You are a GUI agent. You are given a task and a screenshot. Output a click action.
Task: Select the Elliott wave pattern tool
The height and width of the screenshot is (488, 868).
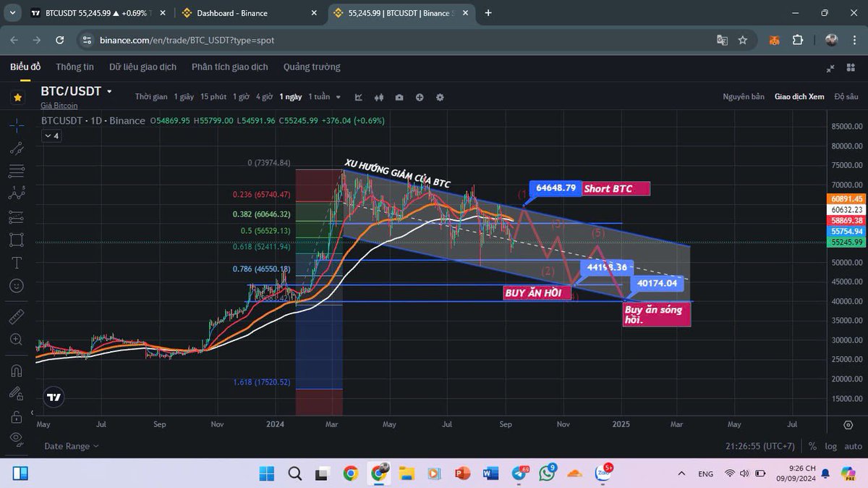click(17, 193)
